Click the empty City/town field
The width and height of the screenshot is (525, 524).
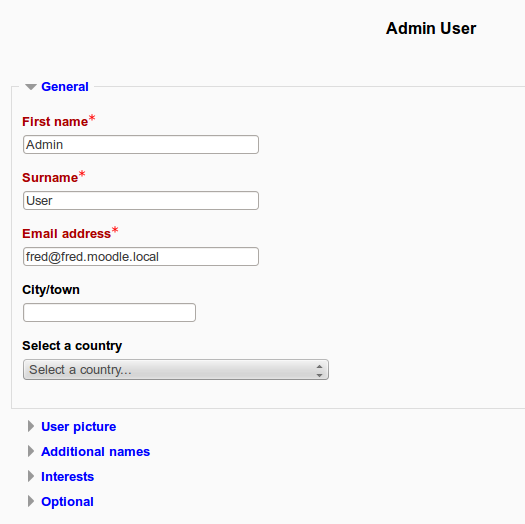click(x=109, y=312)
